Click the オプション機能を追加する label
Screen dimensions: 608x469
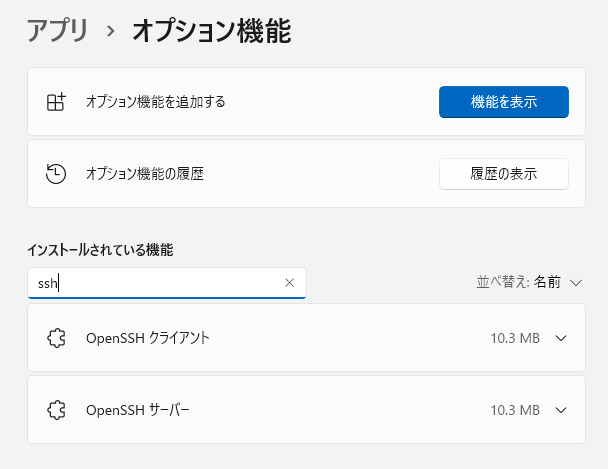click(156, 102)
